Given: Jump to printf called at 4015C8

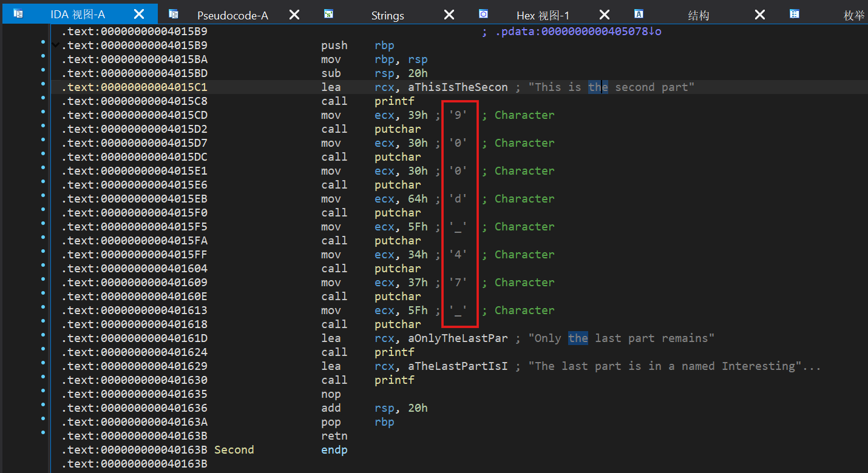Looking at the screenshot, I should click(395, 101).
